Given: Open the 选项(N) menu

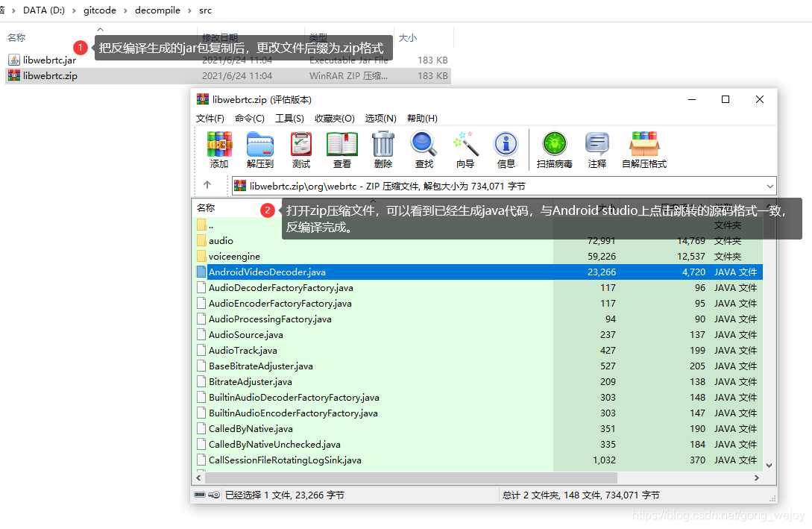Looking at the screenshot, I should pos(380,118).
